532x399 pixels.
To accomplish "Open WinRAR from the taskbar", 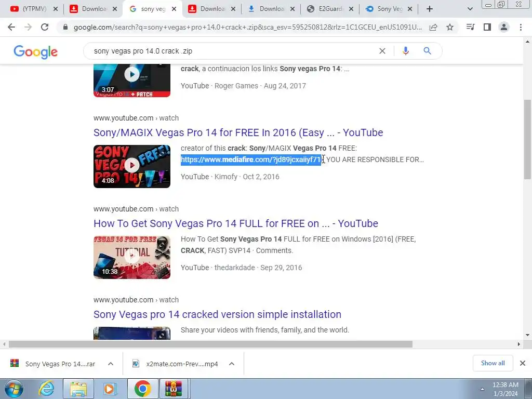I will coord(174,389).
